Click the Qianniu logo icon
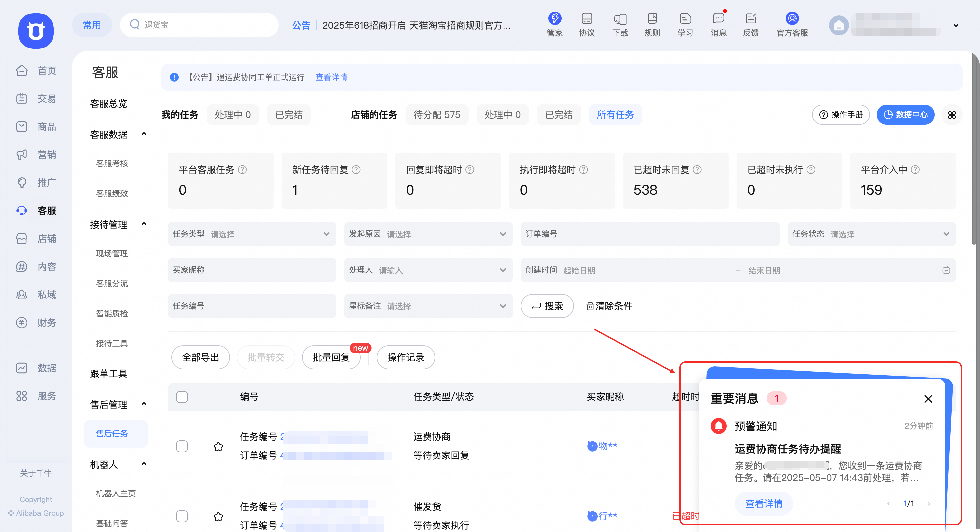The image size is (980, 532). [36, 31]
